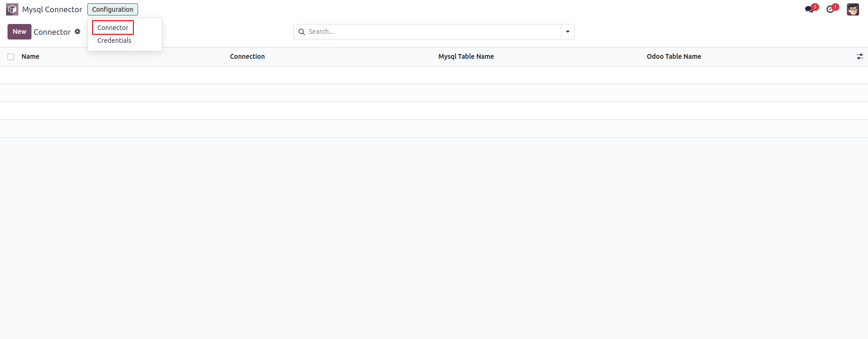Sort by the Name column header

(31, 56)
